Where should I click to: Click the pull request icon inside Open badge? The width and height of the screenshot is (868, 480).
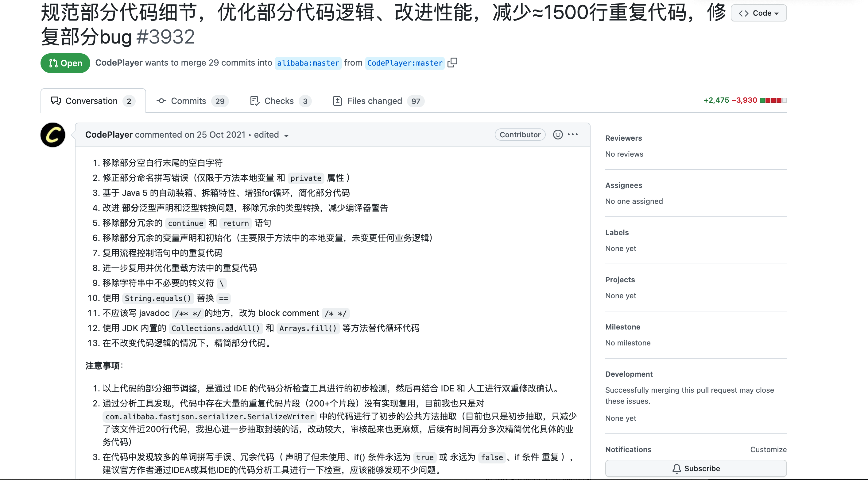54,63
